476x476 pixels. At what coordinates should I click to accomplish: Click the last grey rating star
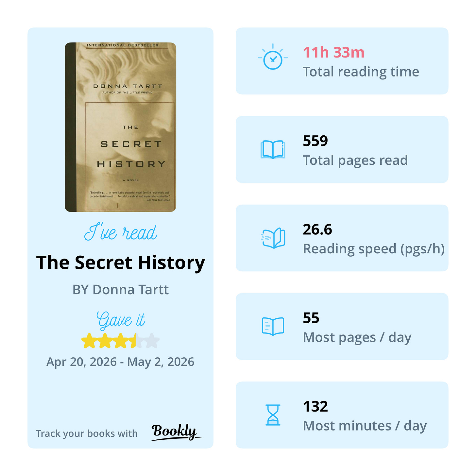152,341
